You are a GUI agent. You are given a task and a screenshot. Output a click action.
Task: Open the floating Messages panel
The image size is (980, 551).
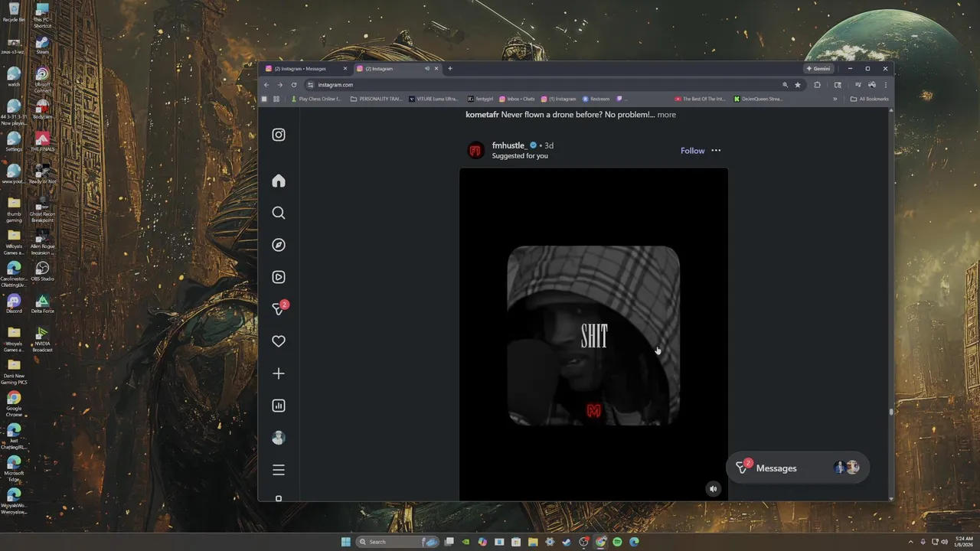[797, 468]
